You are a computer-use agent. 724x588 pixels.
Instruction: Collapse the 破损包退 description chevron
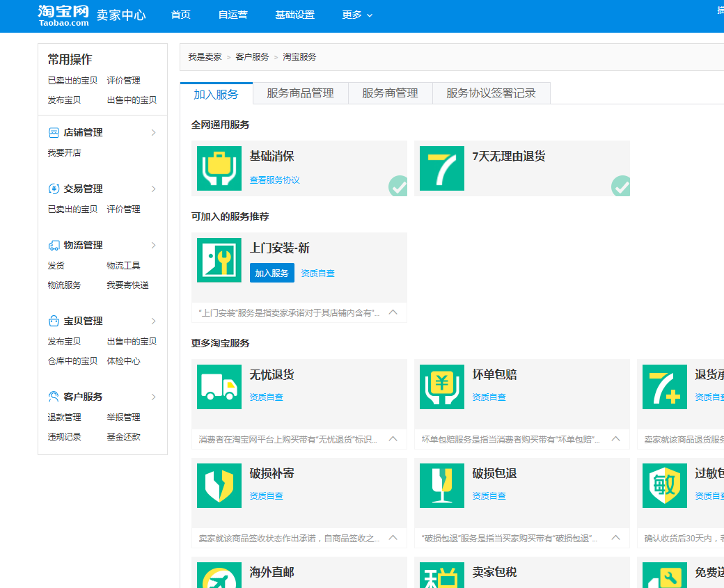pos(615,538)
